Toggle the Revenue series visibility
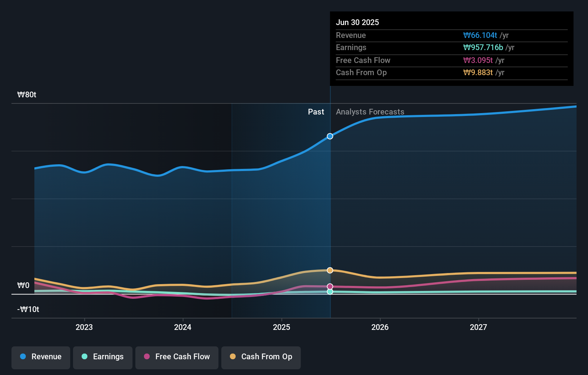 point(40,357)
